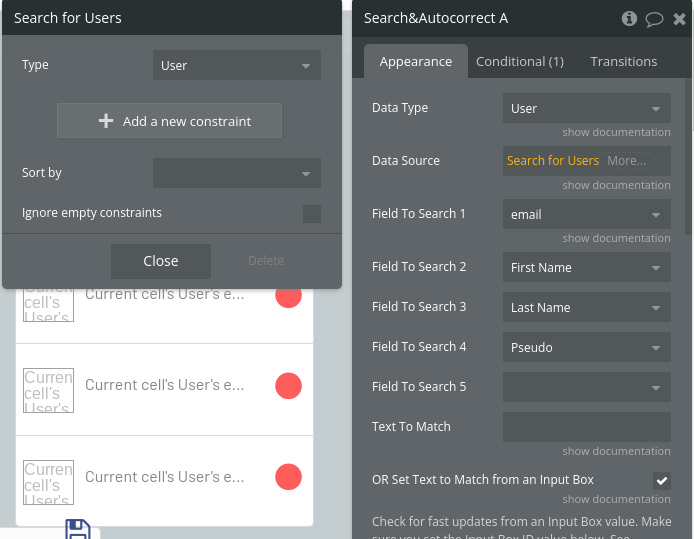Select the image placeholder in the middle cell
This screenshot has height=539, width=694.
point(48,389)
